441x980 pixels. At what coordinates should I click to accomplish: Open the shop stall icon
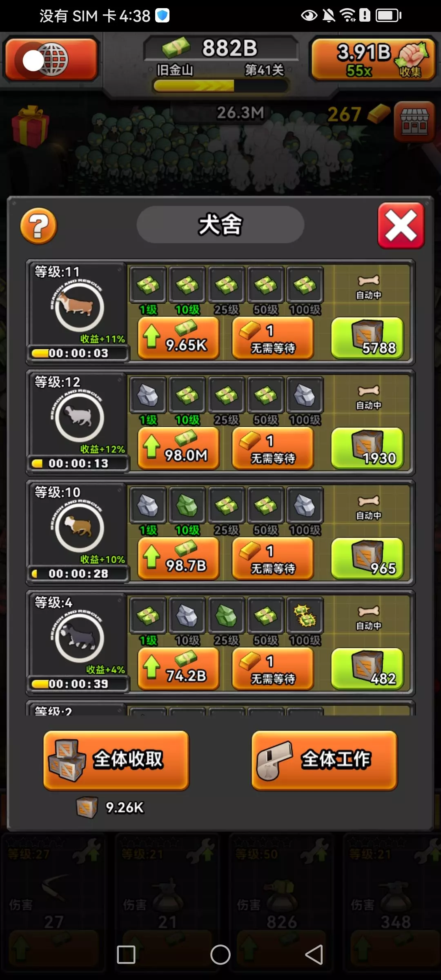414,121
